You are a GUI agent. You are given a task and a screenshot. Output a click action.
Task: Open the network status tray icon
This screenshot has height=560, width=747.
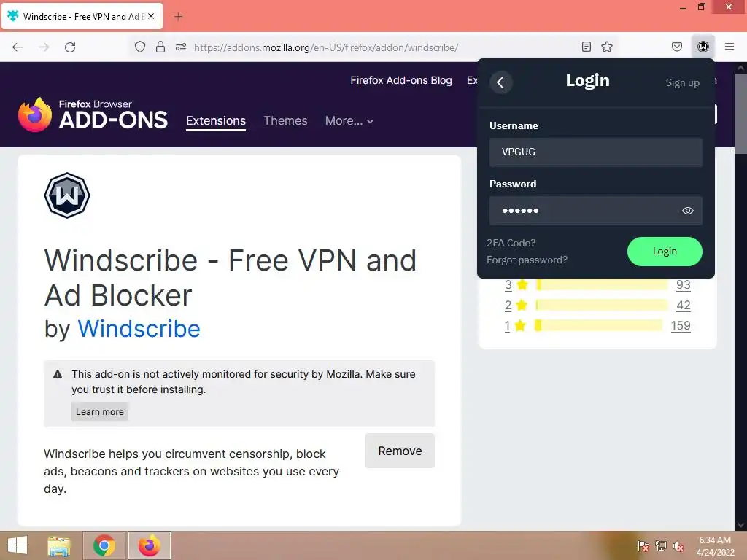[661, 546]
